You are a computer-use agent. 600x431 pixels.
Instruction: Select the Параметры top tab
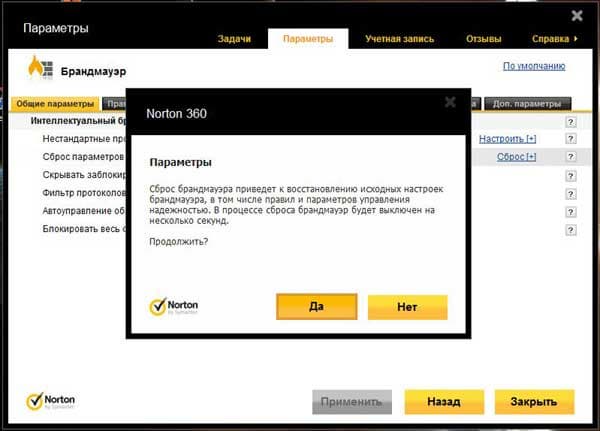coord(308,39)
